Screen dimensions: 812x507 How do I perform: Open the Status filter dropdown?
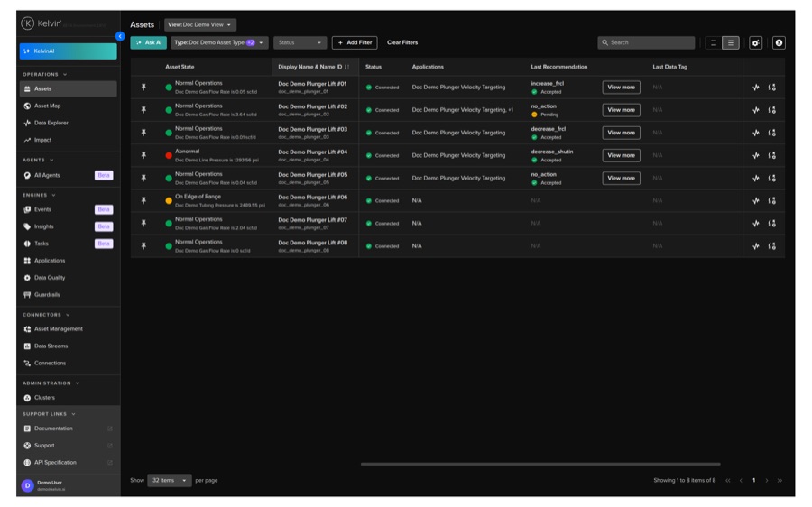(x=300, y=43)
